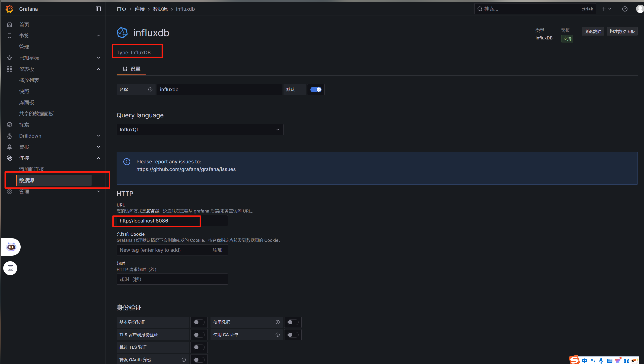Click the Drilldown icon in sidebar
This screenshot has height=364, width=644.
pos(10,136)
